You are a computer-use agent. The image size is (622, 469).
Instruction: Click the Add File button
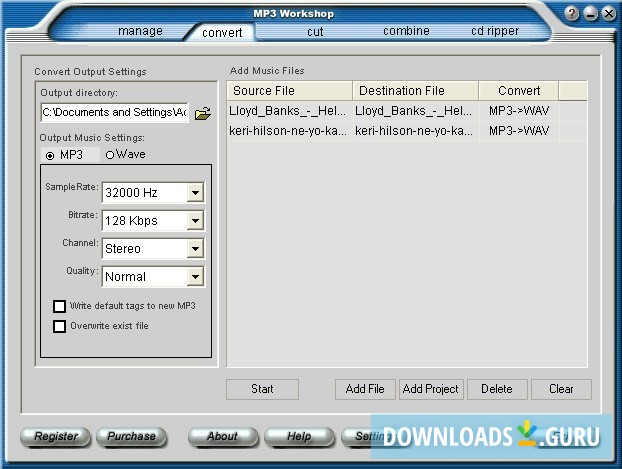(365, 389)
